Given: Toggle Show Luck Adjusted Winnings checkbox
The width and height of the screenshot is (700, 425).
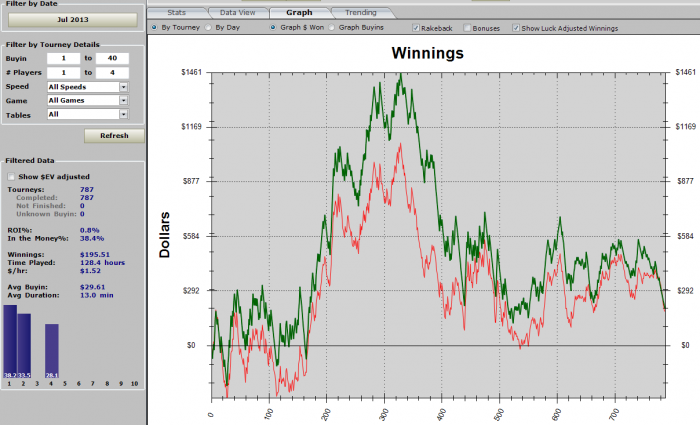Looking at the screenshot, I should tap(516, 28).
